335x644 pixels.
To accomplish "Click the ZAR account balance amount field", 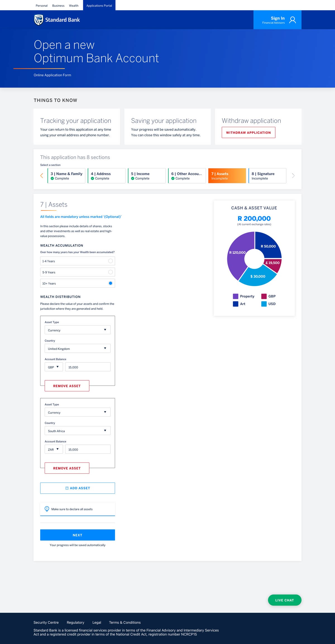I will (88, 449).
